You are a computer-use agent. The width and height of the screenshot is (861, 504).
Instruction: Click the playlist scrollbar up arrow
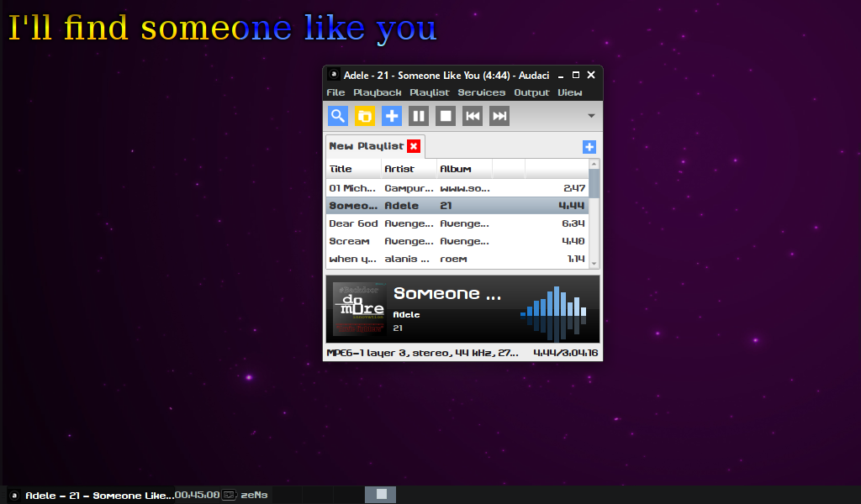[594, 165]
